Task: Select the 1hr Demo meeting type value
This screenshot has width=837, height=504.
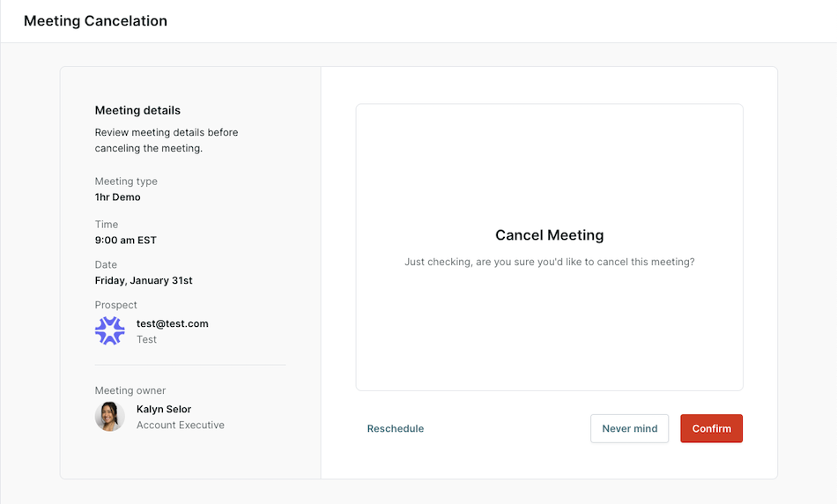Action: pyautogui.click(x=117, y=197)
